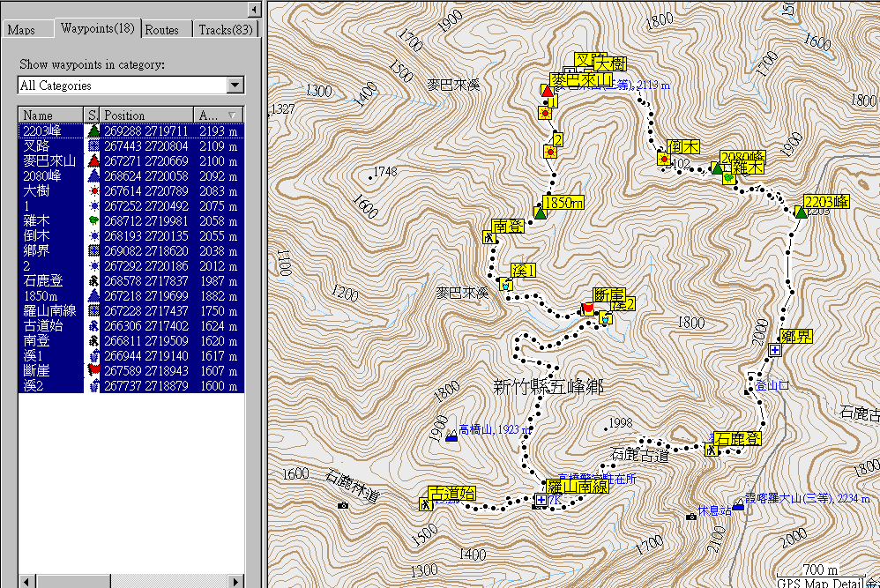Screen dimensions: 880x588
Task: Select waypoint row 鄉界 in list
Action: point(131,250)
